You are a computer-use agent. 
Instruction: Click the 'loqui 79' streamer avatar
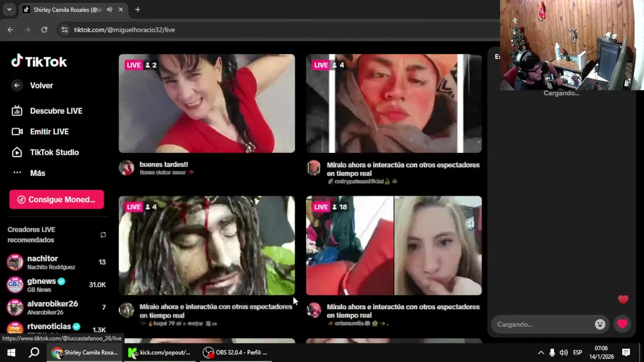[x=126, y=310]
